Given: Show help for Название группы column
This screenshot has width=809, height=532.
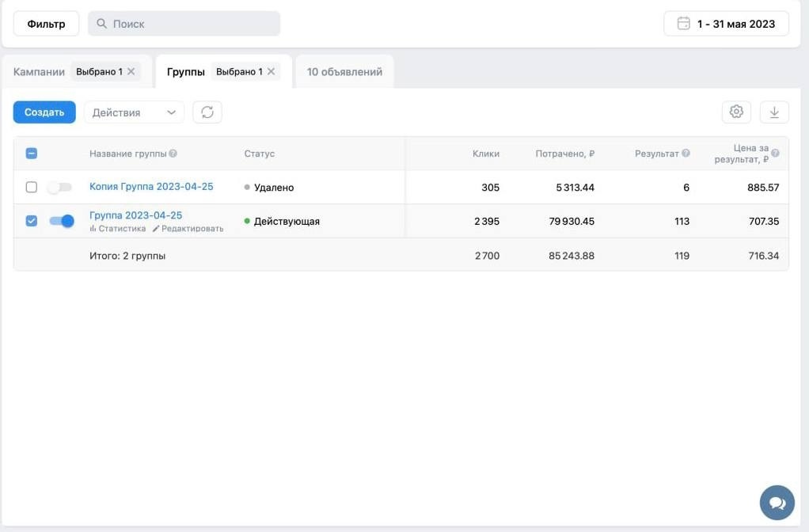Looking at the screenshot, I should point(173,154).
